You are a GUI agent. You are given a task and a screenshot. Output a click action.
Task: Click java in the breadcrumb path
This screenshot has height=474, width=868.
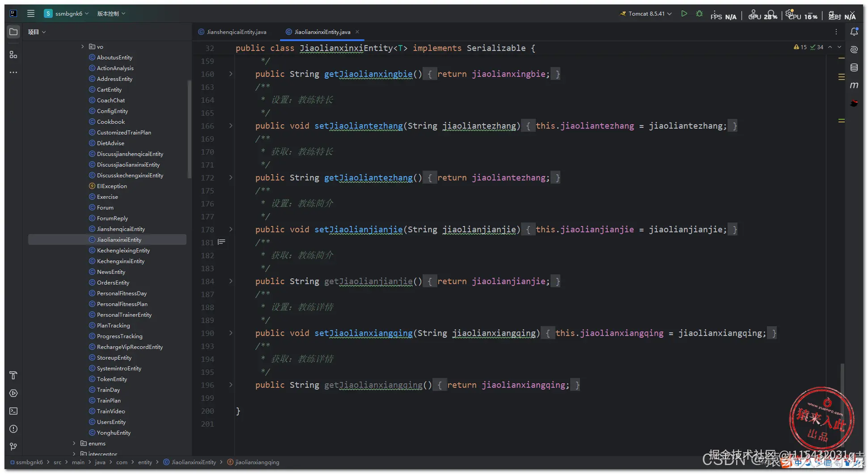pyautogui.click(x=100, y=462)
